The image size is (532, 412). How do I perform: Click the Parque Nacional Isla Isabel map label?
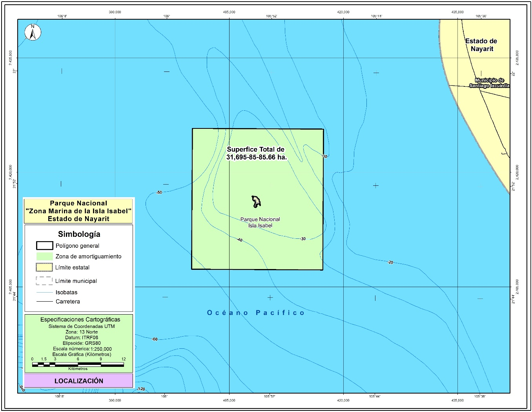pos(260,222)
